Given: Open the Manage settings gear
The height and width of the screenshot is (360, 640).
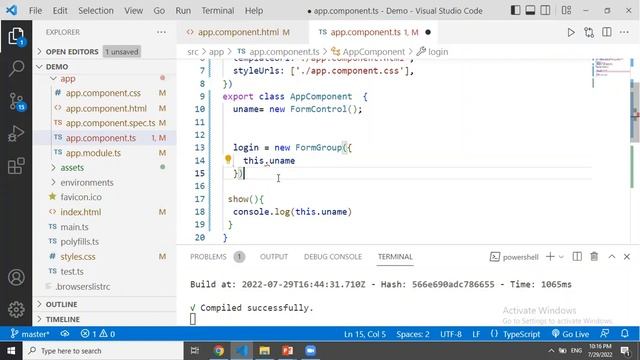Looking at the screenshot, I should pos(16,309).
